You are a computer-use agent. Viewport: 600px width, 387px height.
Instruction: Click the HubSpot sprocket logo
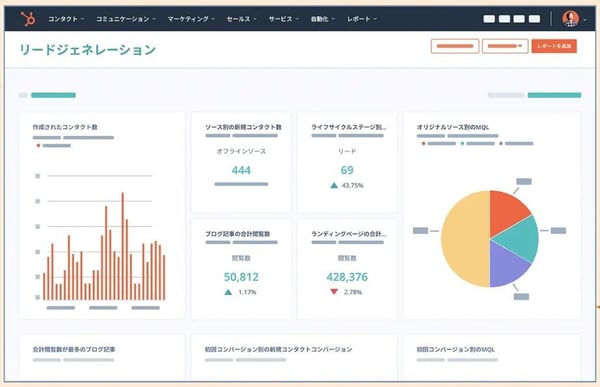(x=28, y=18)
